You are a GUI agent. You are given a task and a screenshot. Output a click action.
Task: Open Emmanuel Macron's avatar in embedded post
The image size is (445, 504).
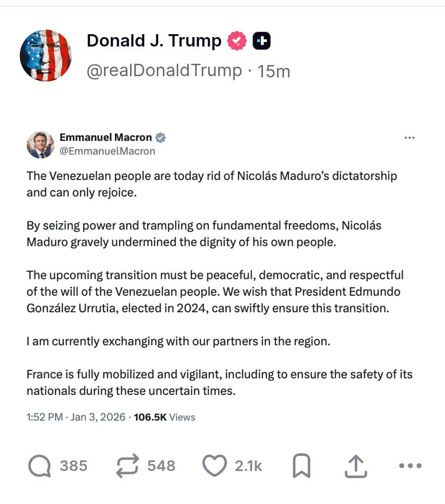point(40,145)
